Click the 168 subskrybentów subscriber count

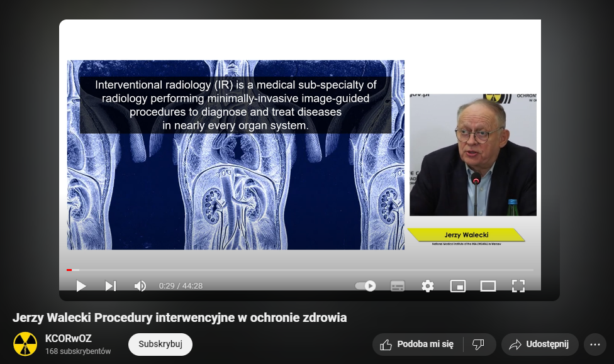point(78,351)
